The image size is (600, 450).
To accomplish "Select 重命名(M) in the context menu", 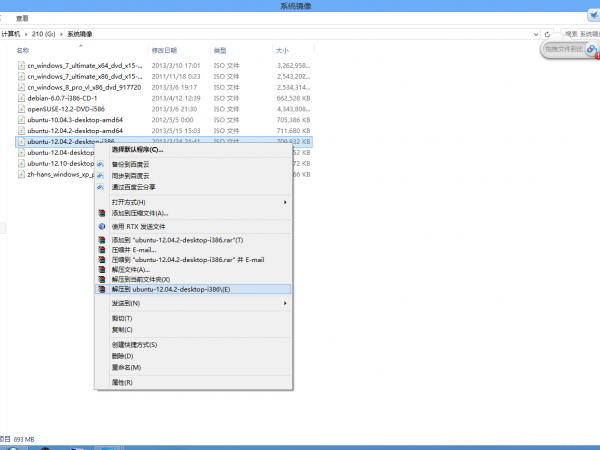I will 126,367.
